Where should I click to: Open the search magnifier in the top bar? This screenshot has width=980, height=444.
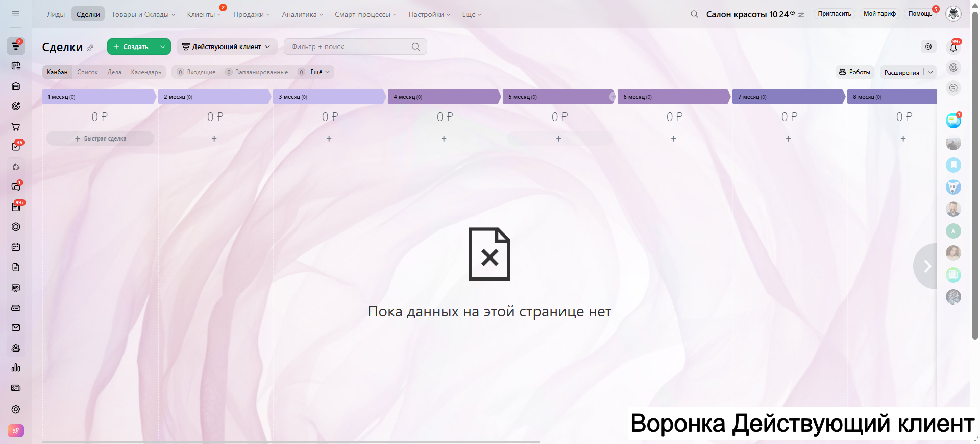click(x=694, y=14)
